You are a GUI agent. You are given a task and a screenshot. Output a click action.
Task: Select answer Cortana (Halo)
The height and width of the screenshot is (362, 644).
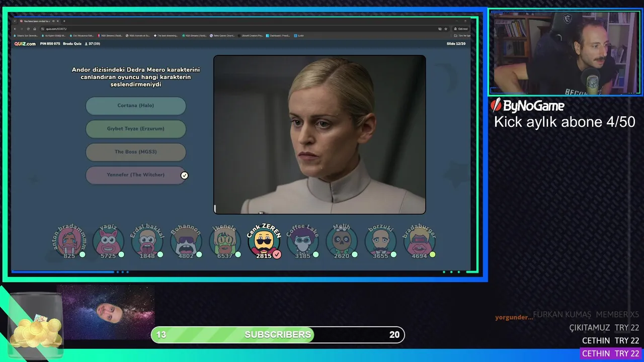(136, 106)
